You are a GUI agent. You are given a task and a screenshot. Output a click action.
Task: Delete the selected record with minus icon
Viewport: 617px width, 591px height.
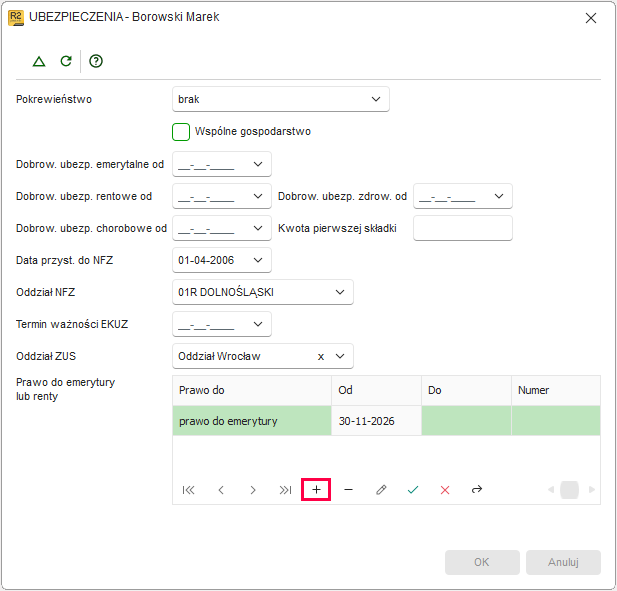click(x=348, y=489)
